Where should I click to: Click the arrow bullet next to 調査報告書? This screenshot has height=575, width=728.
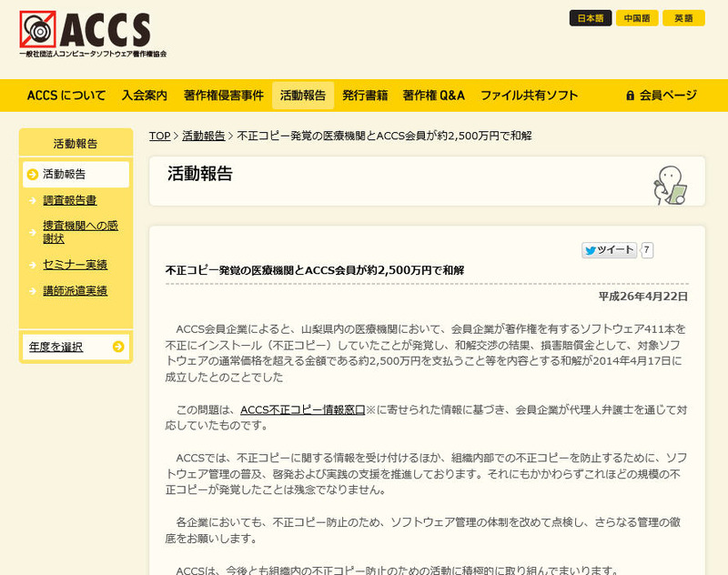coord(33,200)
